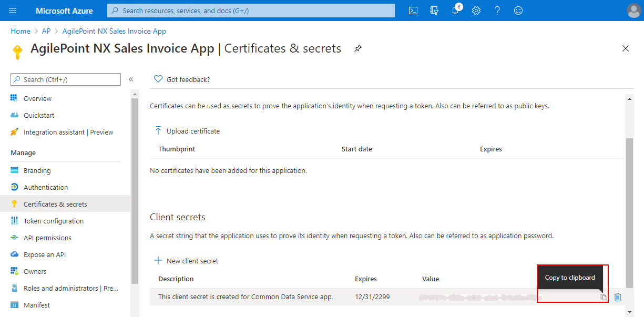
Task: Click the New client secret plus icon
Action: tap(158, 261)
